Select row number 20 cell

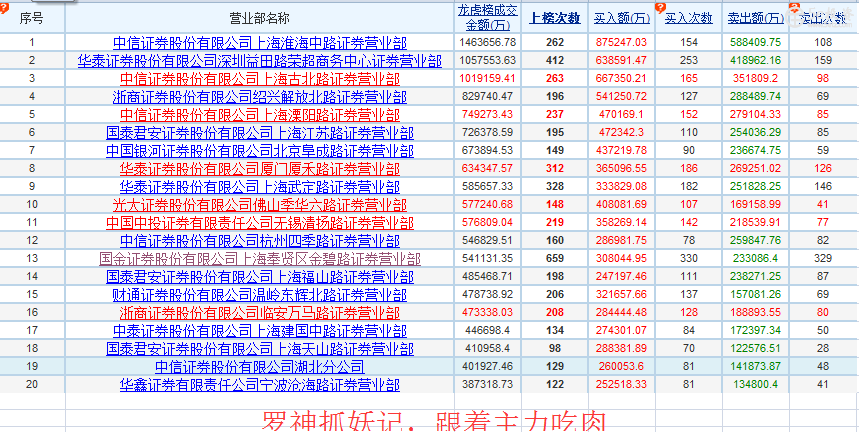(32, 384)
